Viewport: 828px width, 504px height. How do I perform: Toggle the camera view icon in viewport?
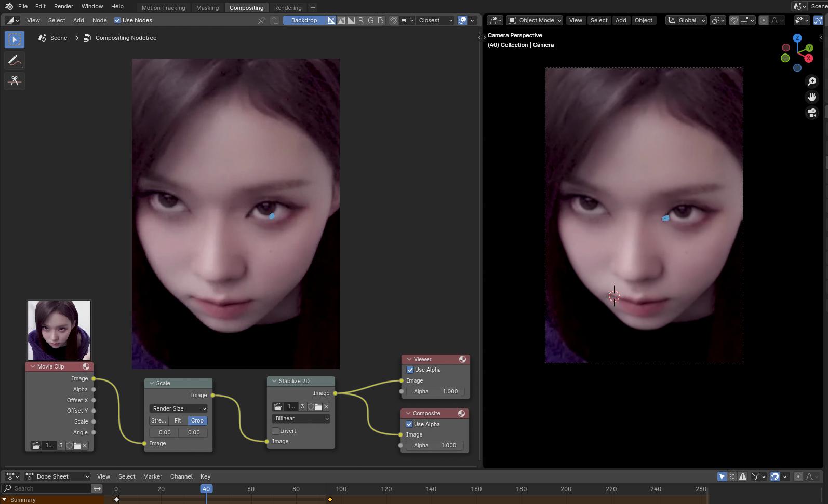click(812, 113)
